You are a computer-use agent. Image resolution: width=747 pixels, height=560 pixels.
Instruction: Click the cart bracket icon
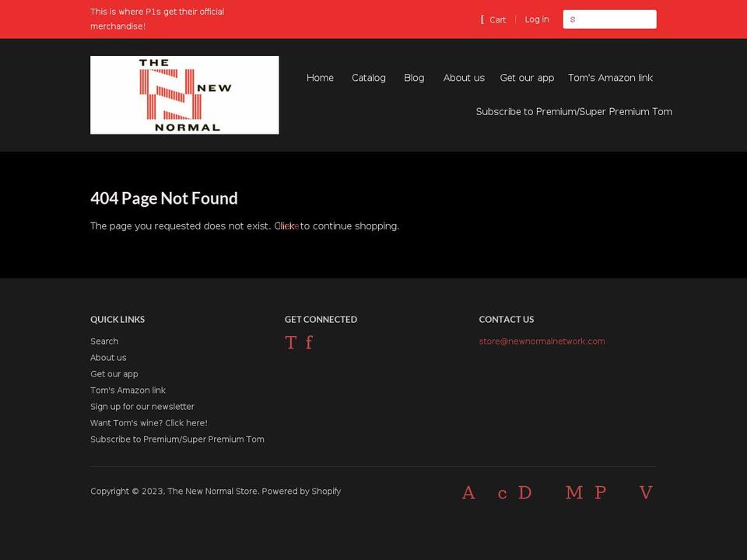pos(482,19)
